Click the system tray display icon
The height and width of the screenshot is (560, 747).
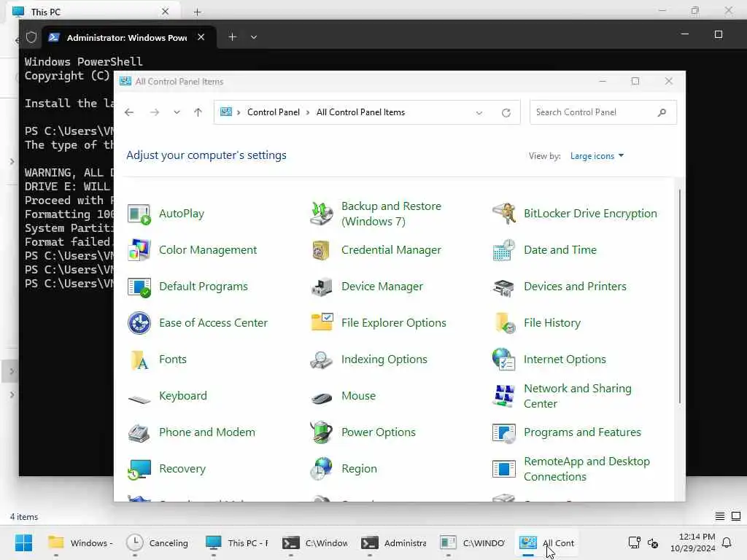click(x=634, y=542)
